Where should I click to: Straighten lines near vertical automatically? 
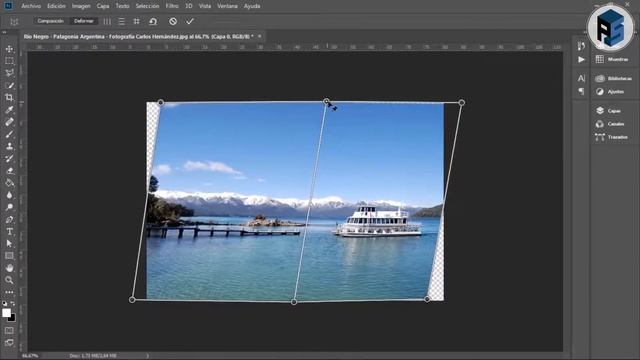point(107,21)
